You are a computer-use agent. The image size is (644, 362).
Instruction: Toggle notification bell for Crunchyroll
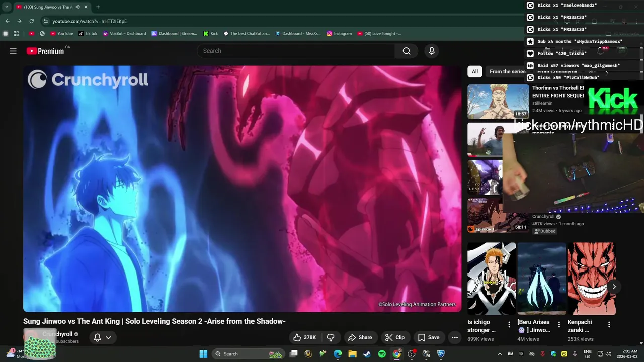98,337
